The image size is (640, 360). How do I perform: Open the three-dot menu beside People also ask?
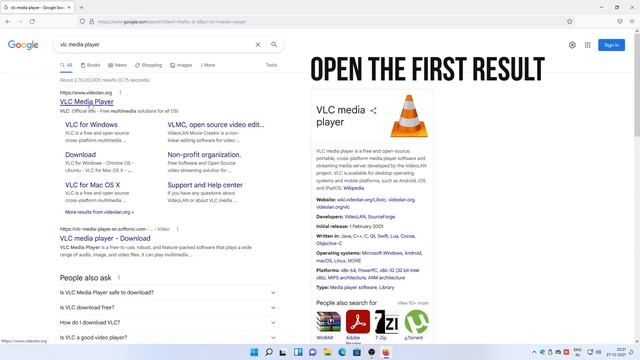point(119,278)
